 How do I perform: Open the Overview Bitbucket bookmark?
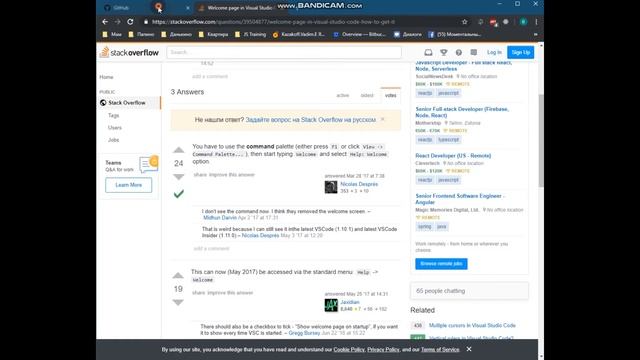click(x=359, y=35)
